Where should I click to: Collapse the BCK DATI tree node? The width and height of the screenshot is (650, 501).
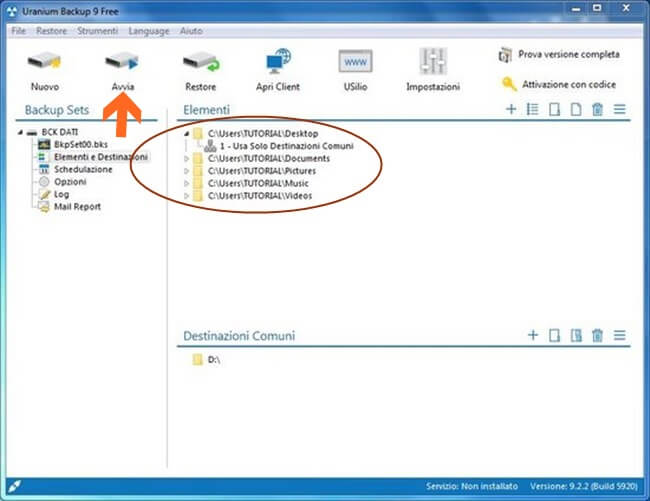[20, 133]
